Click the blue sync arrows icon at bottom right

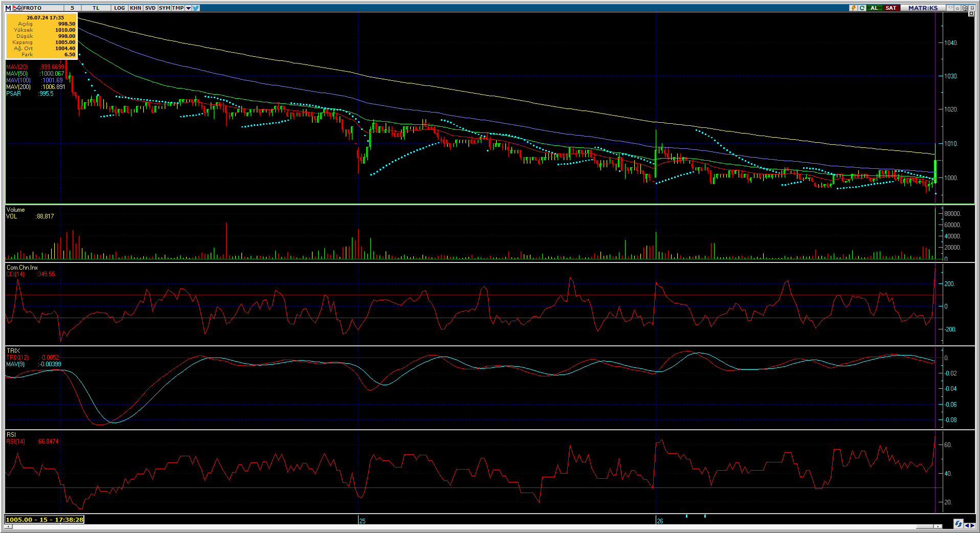pyautogui.click(x=958, y=523)
